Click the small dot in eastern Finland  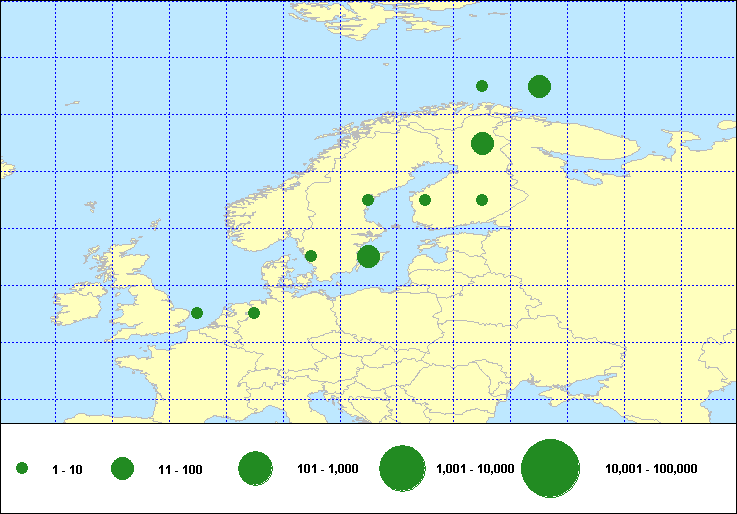tap(482, 200)
